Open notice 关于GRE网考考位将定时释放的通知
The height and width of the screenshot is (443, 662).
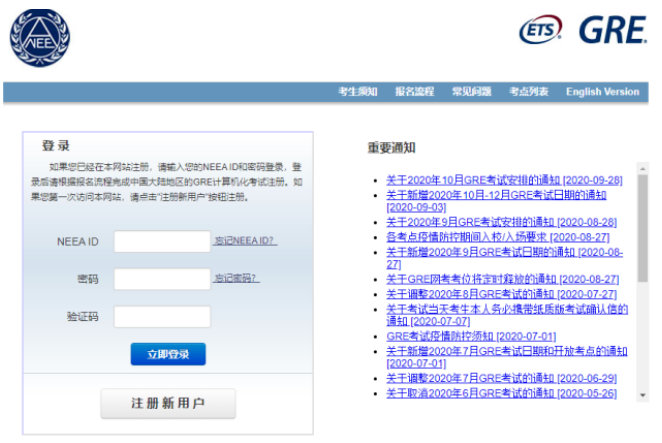pyautogui.click(x=502, y=279)
